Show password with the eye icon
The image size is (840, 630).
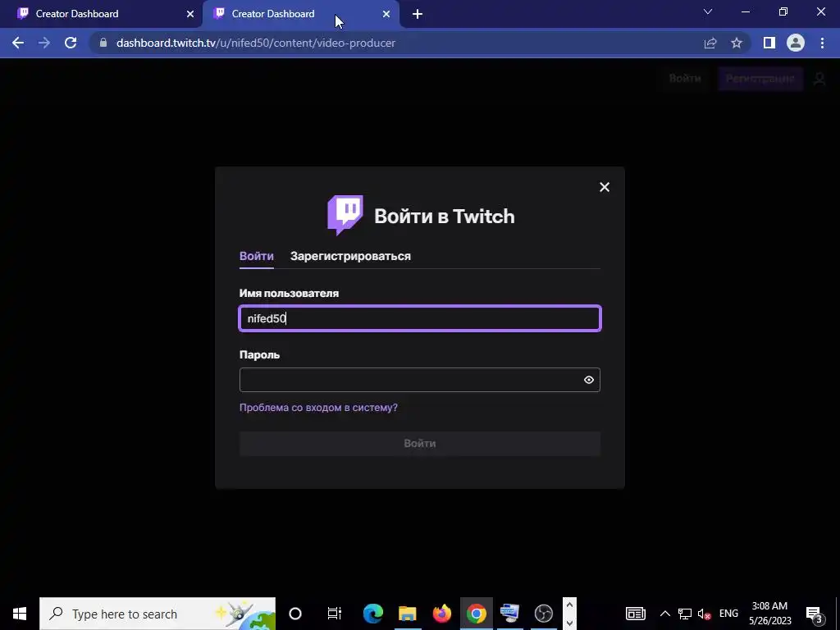(x=589, y=380)
